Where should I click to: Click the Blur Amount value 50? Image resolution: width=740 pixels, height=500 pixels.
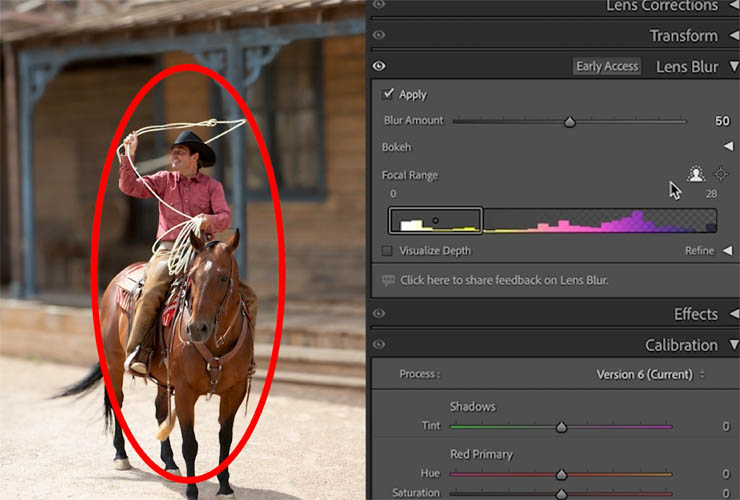pos(722,121)
